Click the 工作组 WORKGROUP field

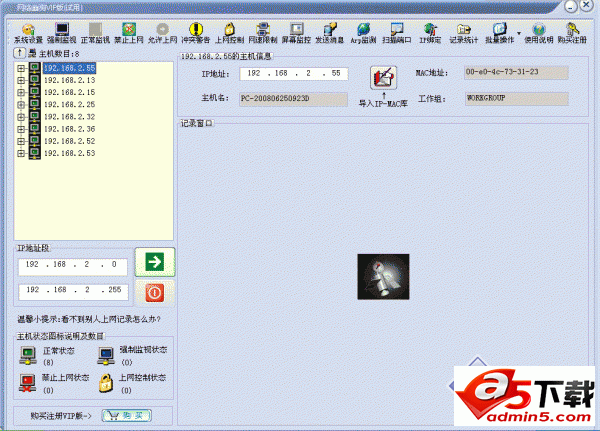tap(516, 98)
